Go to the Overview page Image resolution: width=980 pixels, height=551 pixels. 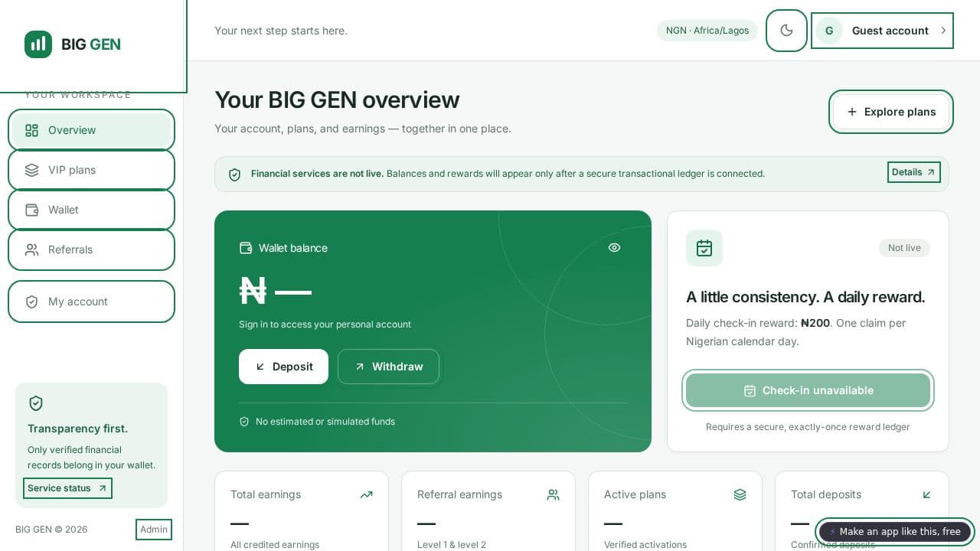coord(91,130)
